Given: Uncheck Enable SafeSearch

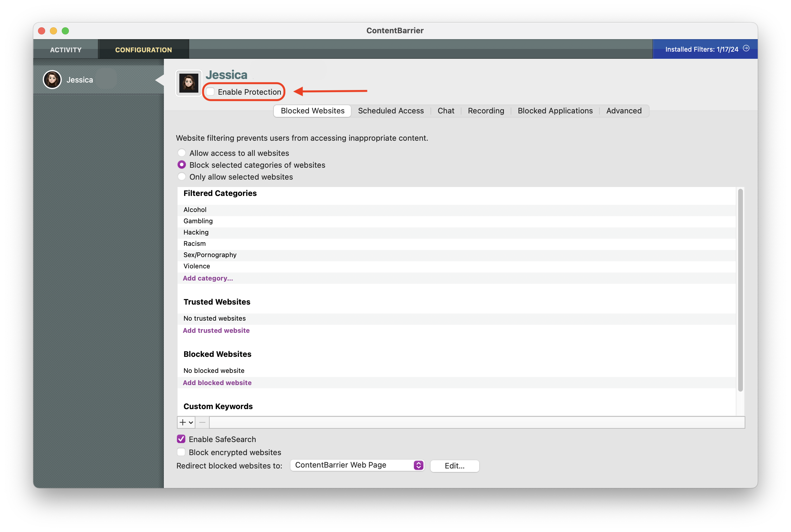Looking at the screenshot, I should pos(181,439).
